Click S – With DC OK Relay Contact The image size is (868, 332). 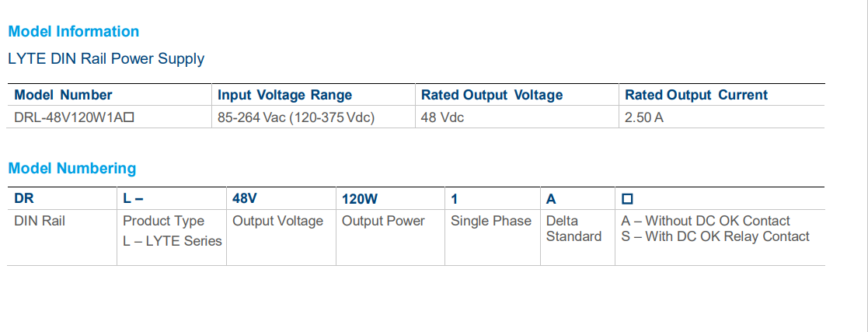tap(715, 236)
